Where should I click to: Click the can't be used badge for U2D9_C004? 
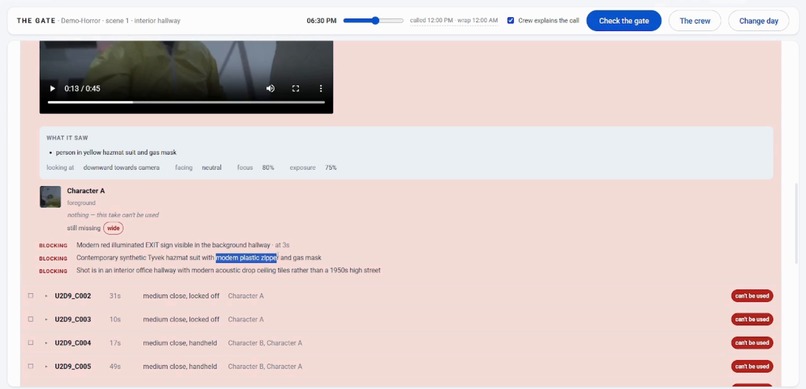pos(752,343)
